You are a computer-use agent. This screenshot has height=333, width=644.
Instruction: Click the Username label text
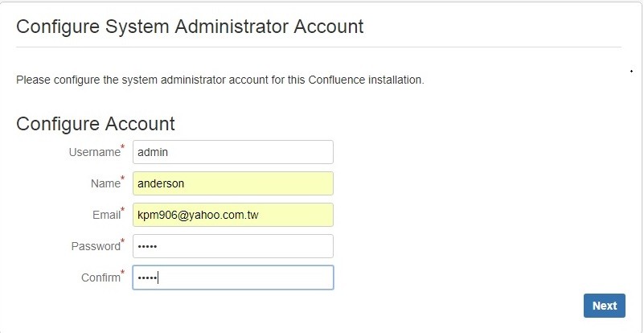tap(94, 153)
